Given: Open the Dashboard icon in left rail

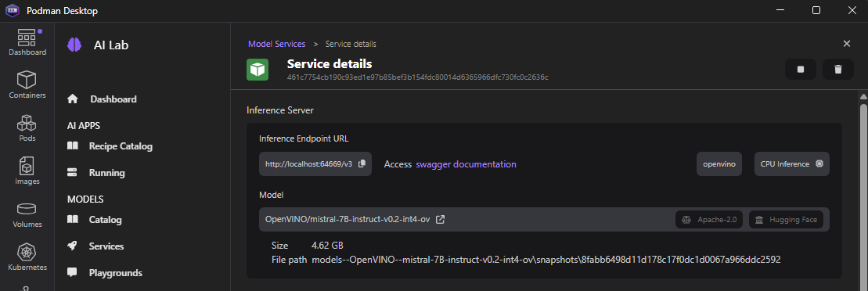Looking at the screenshot, I should [27, 42].
